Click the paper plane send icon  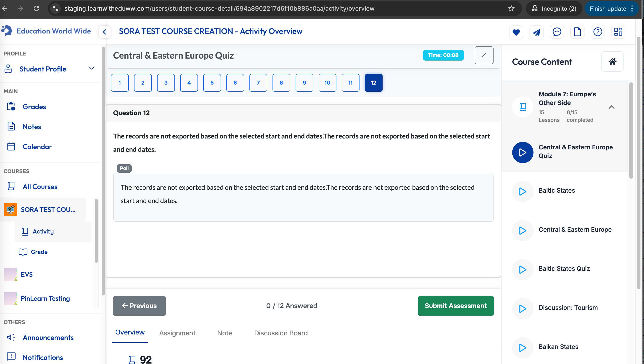point(537,32)
